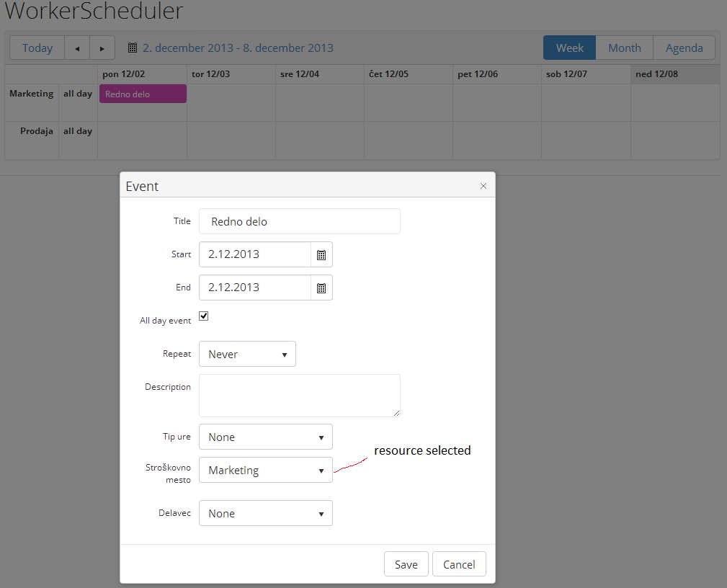Click the date range 2. december 2013 link
The height and width of the screenshot is (588, 727).
pyautogui.click(x=238, y=48)
